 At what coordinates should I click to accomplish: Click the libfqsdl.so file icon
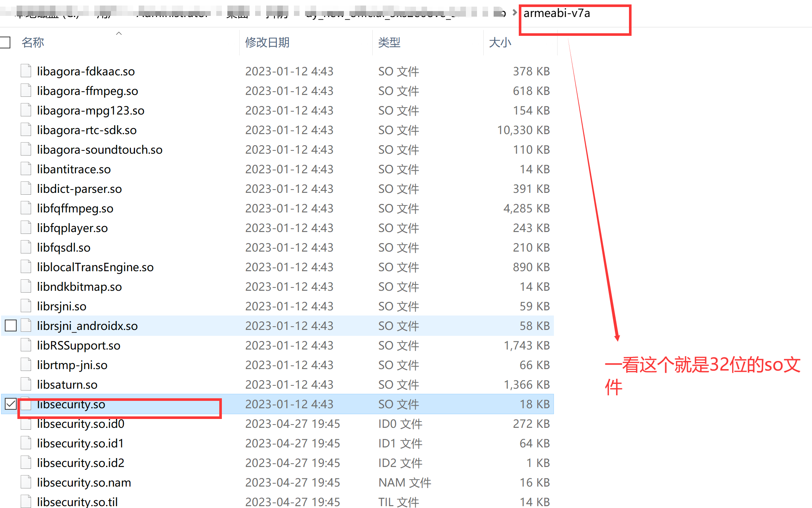point(26,247)
